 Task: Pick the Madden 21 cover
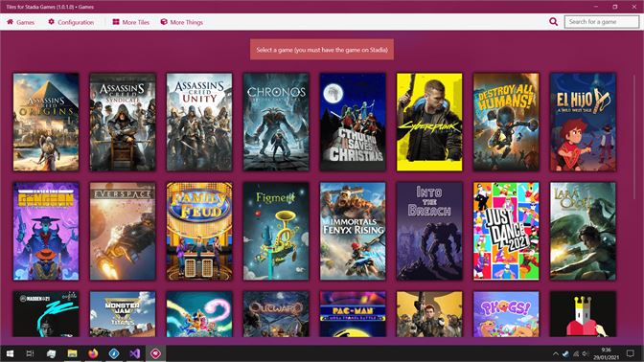click(x=46, y=314)
